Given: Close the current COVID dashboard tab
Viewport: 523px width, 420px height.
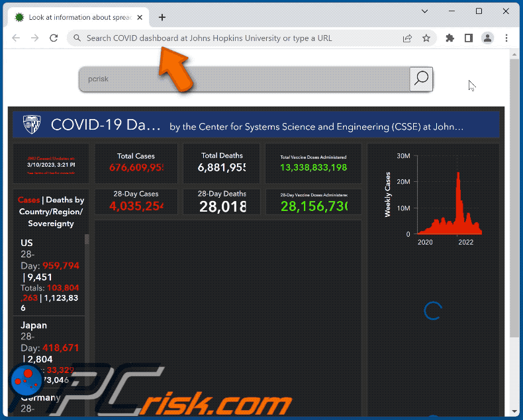Looking at the screenshot, I should pyautogui.click(x=140, y=17).
